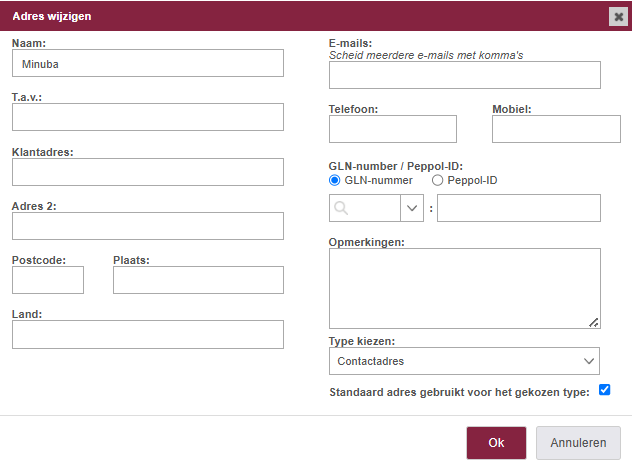The width and height of the screenshot is (632, 471).
Task: Click the Land input field
Action: pyautogui.click(x=148, y=334)
